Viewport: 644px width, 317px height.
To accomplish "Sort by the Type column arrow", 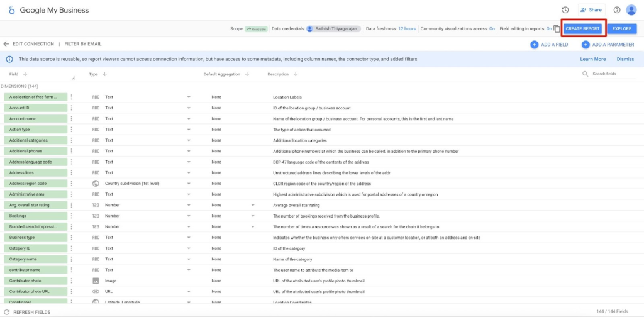I will tap(104, 74).
